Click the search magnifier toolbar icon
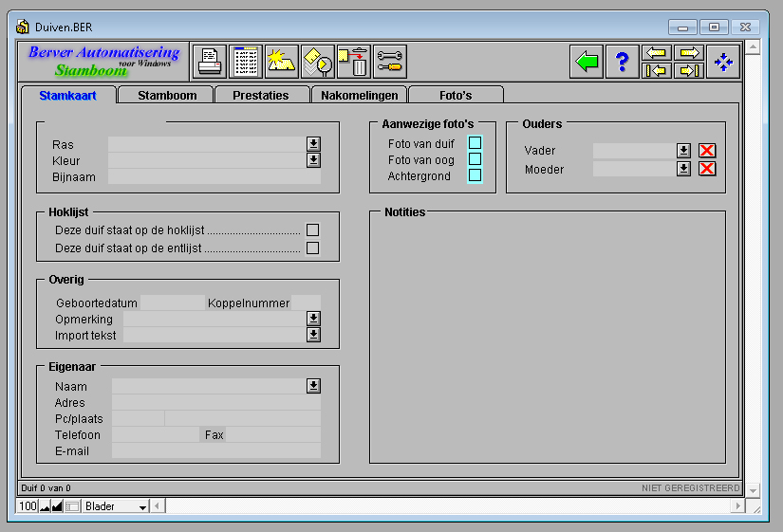This screenshot has height=532, width=783. (318, 62)
